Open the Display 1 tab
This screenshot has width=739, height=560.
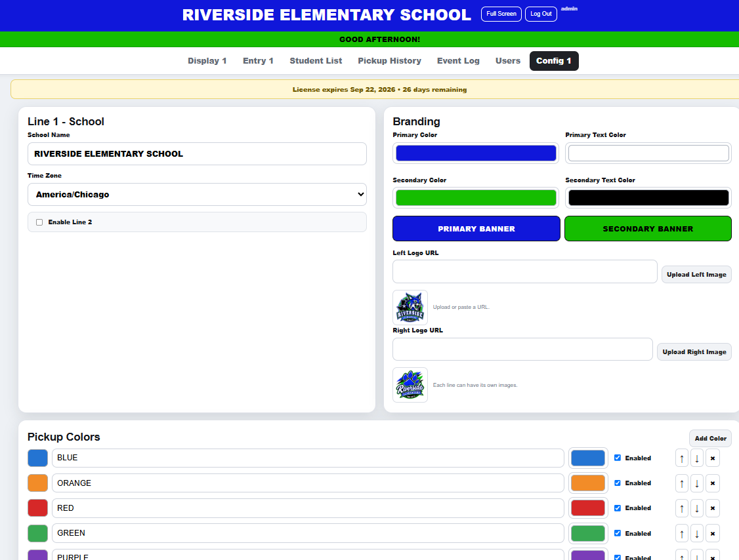(x=207, y=61)
